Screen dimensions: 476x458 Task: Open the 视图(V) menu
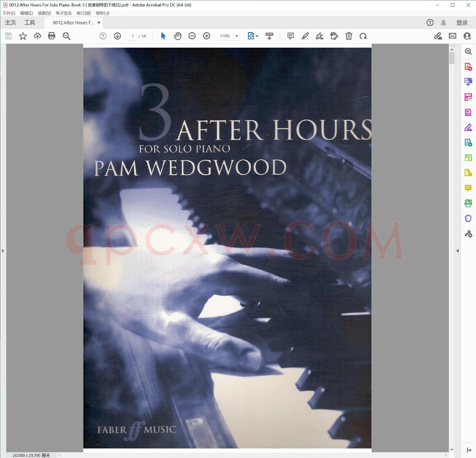click(x=44, y=13)
